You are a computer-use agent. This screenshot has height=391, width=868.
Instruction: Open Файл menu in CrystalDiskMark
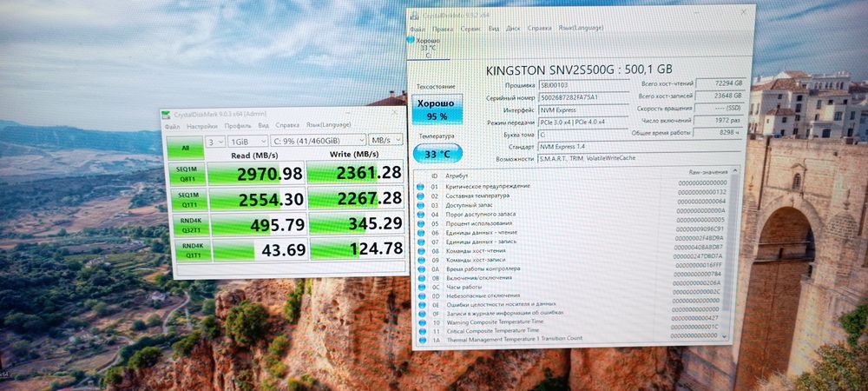pyautogui.click(x=172, y=127)
